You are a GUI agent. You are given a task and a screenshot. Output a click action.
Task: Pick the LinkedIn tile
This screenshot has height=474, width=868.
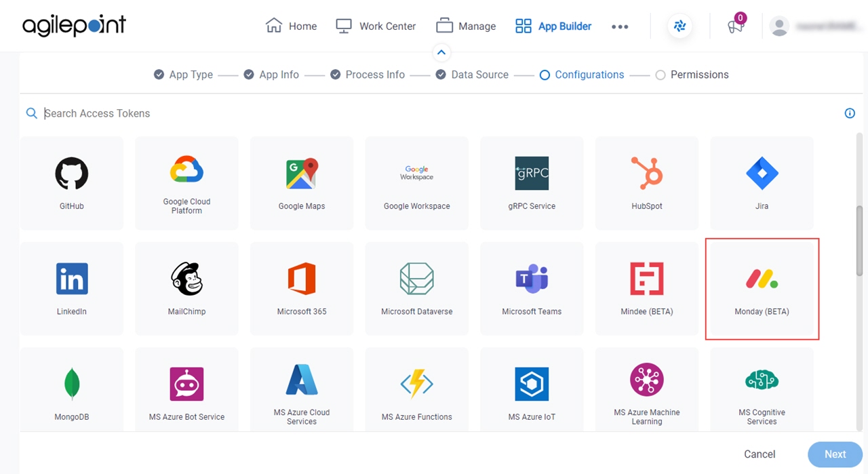click(72, 288)
